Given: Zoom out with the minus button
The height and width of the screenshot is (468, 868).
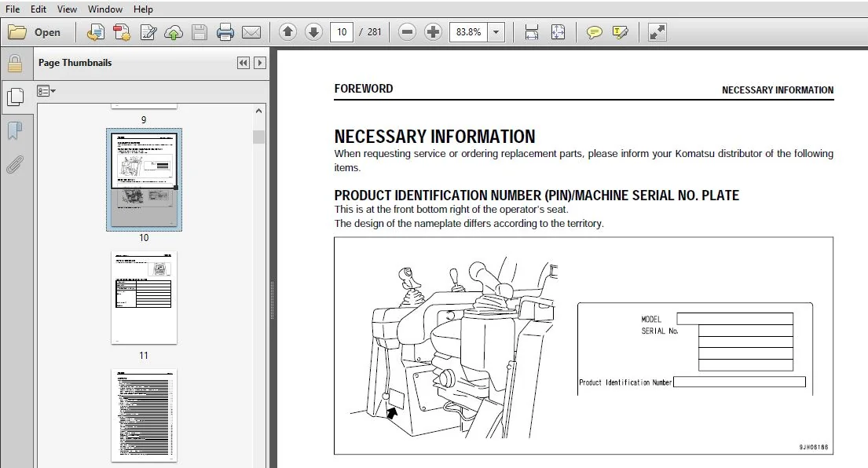Looking at the screenshot, I should (407, 32).
